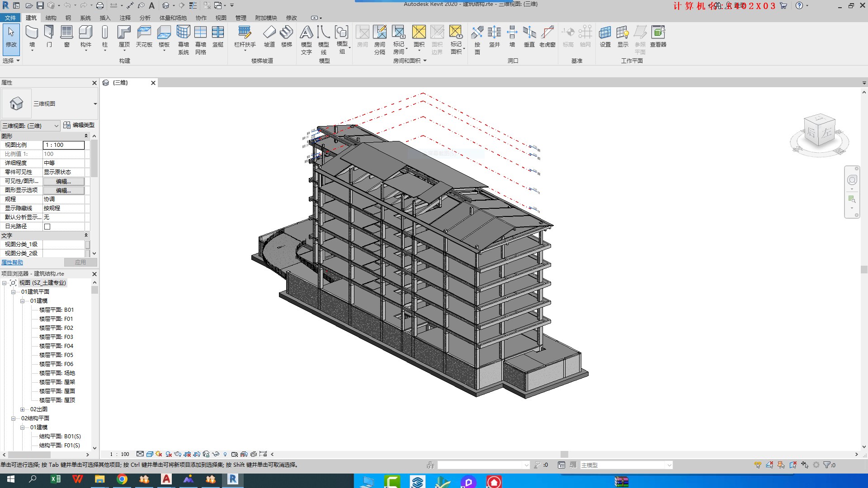Select the Tag Room (标记房间) tool
This screenshot has height=488, width=868.
point(399,40)
